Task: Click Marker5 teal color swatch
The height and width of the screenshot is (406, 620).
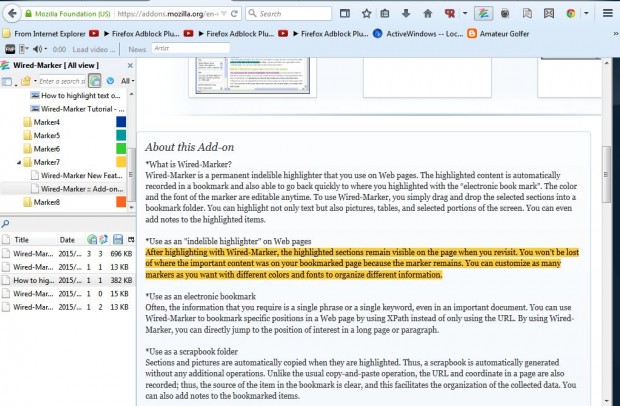Action: (121, 135)
